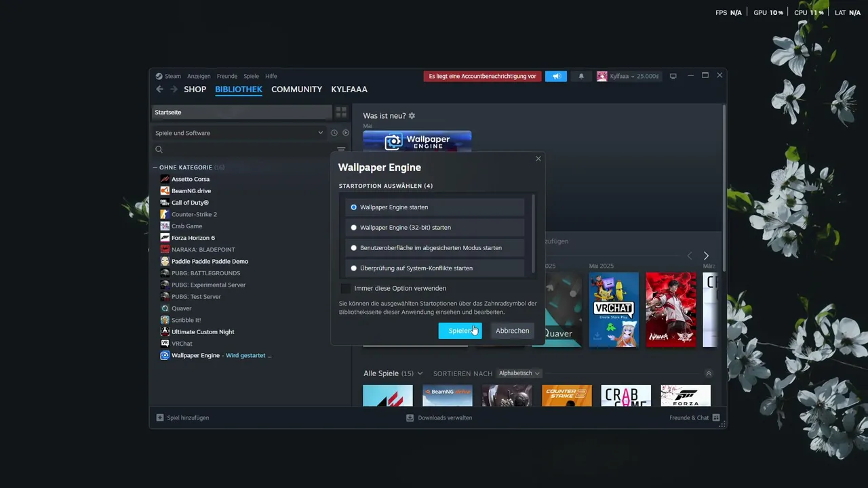
Task: Select 'Überprüfung auf System-Konflikte starten' option
Action: (x=435, y=268)
